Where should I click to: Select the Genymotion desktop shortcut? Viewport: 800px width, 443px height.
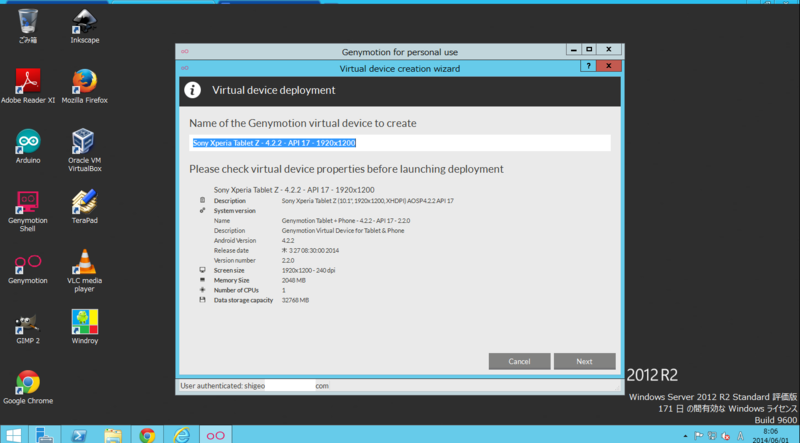(28, 268)
